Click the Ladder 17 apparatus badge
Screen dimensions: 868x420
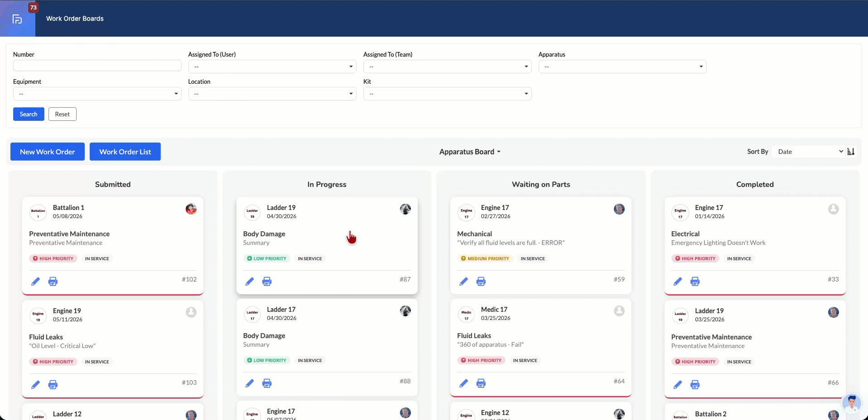252,314
